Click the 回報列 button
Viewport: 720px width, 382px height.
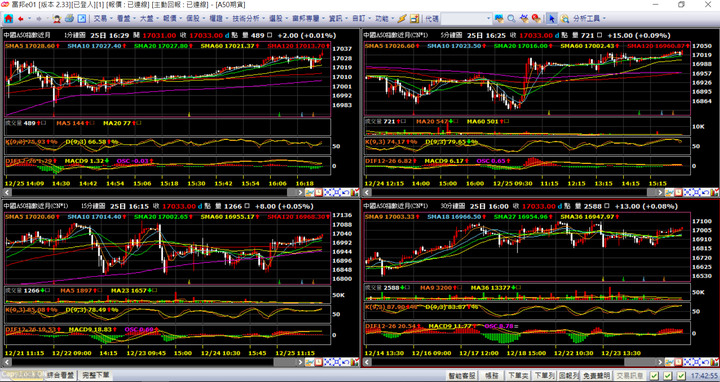point(568,376)
